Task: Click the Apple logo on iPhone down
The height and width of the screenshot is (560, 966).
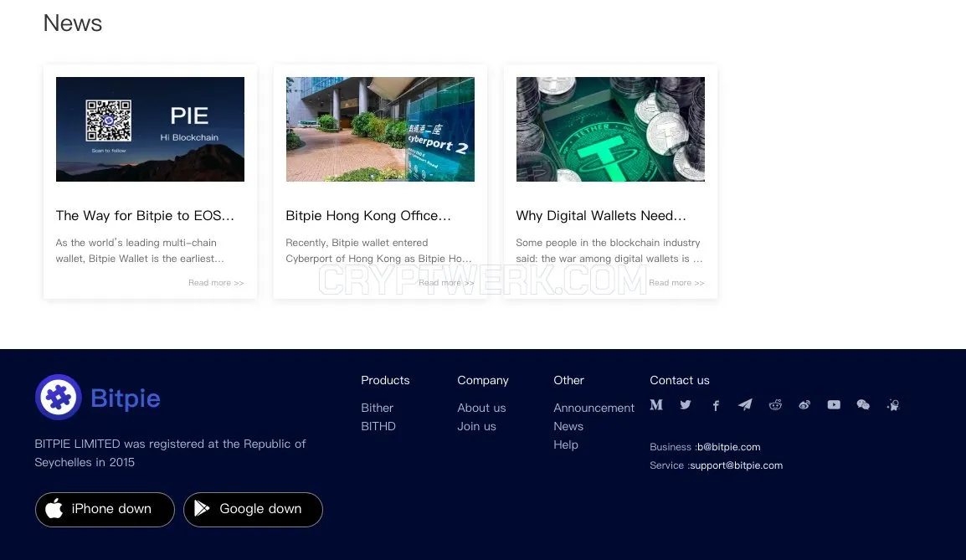Action: pos(54,508)
